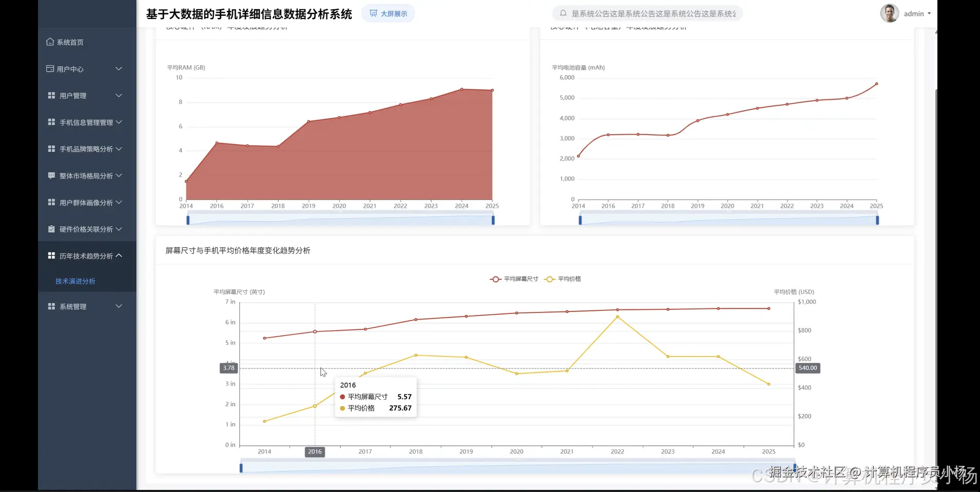Open 用户管理 menu label
The width and height of the screenshot is (980, 492).
(x=73, y=95)
